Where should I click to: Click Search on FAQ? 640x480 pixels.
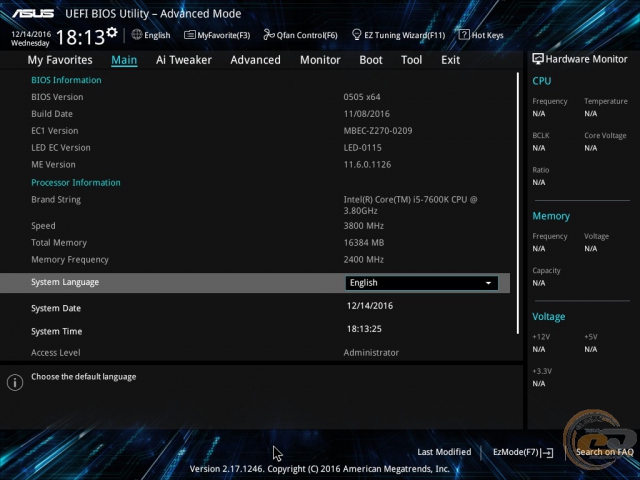tap(604, 452)
